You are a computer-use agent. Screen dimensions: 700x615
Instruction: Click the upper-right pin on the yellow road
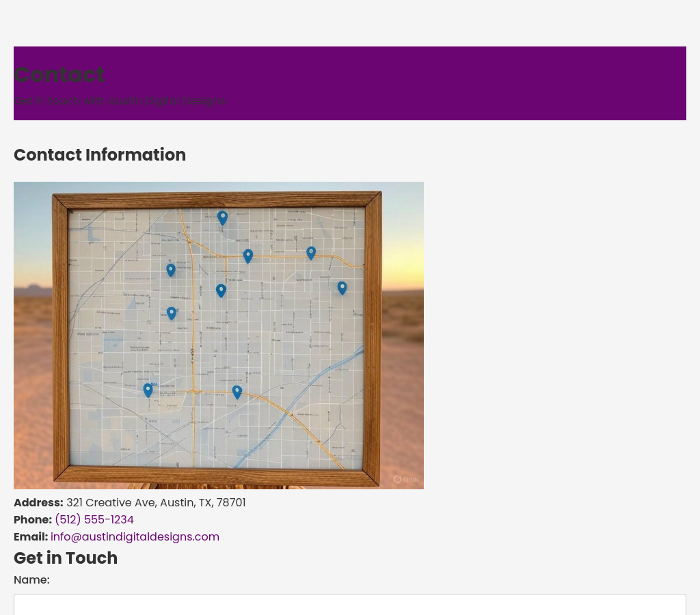[x=311, y=253]
